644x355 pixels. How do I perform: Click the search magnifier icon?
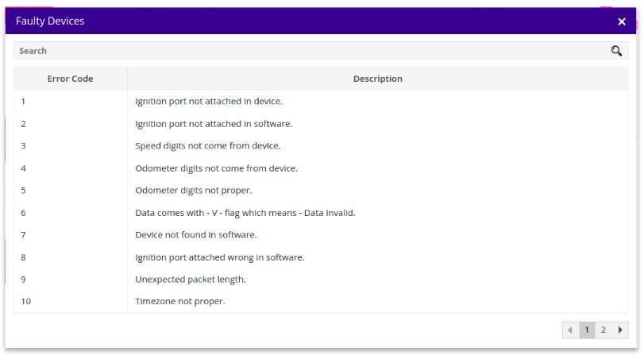pyautogui.click(x=616, y=51)
